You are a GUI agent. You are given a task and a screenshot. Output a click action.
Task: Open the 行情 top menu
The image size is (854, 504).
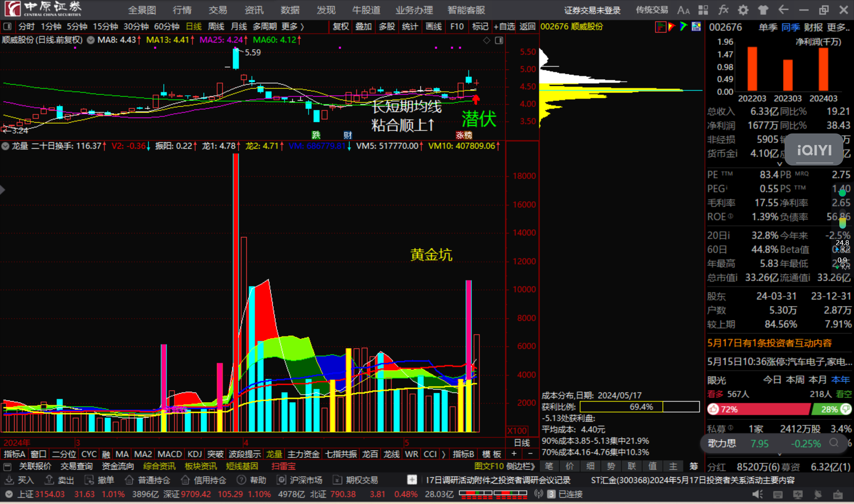[x=182, y=10]
